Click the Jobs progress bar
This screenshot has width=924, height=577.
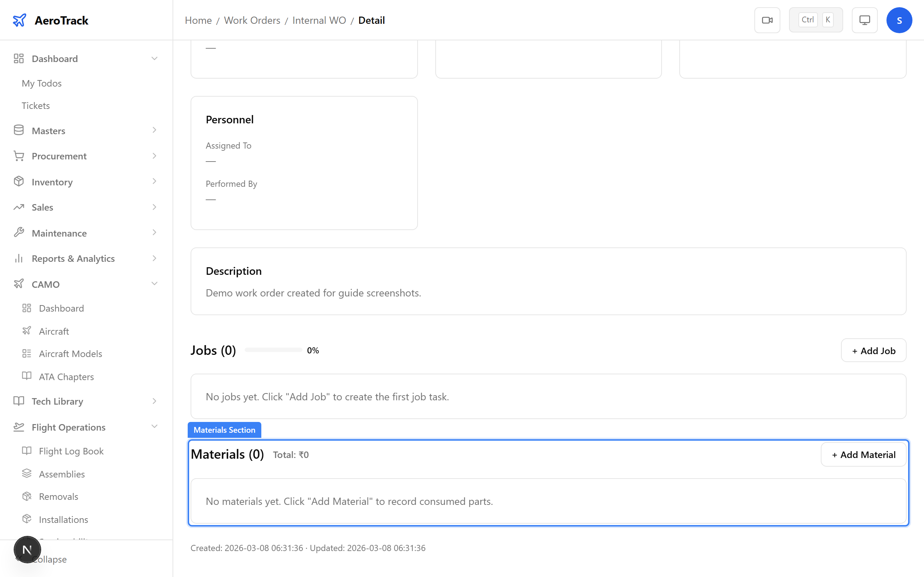pyautogui.click(x=273, y=349)
